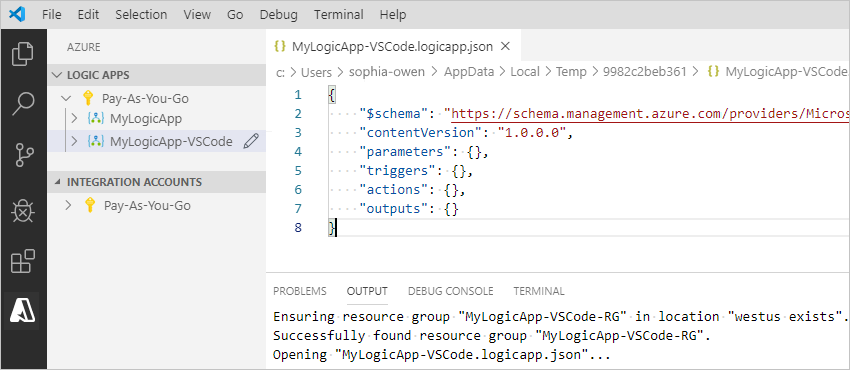Open the Source Control view icon

coord(23,155)
